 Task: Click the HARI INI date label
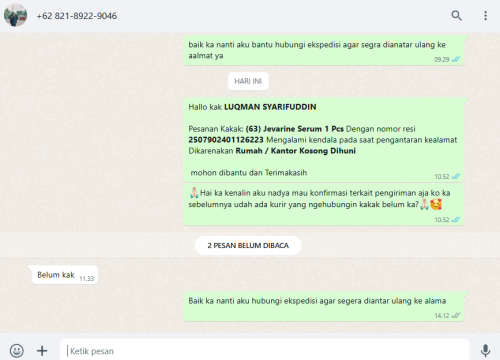point(248,81)
